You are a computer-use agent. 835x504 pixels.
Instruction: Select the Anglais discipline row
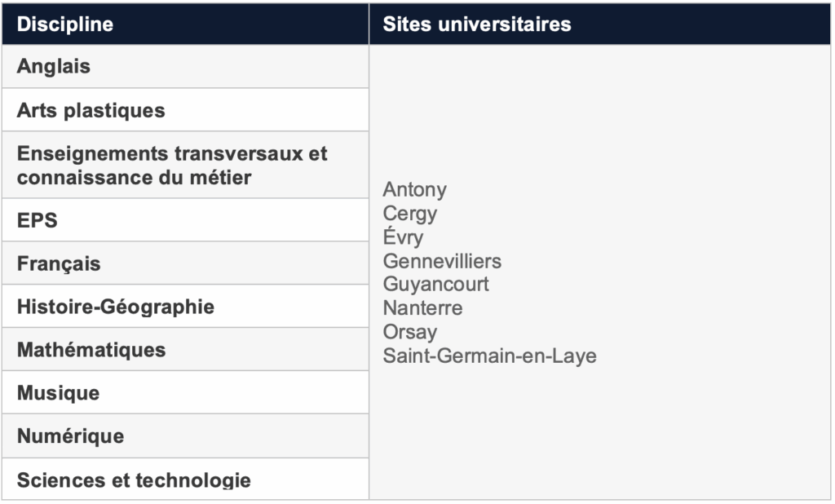tap(54, 67)
